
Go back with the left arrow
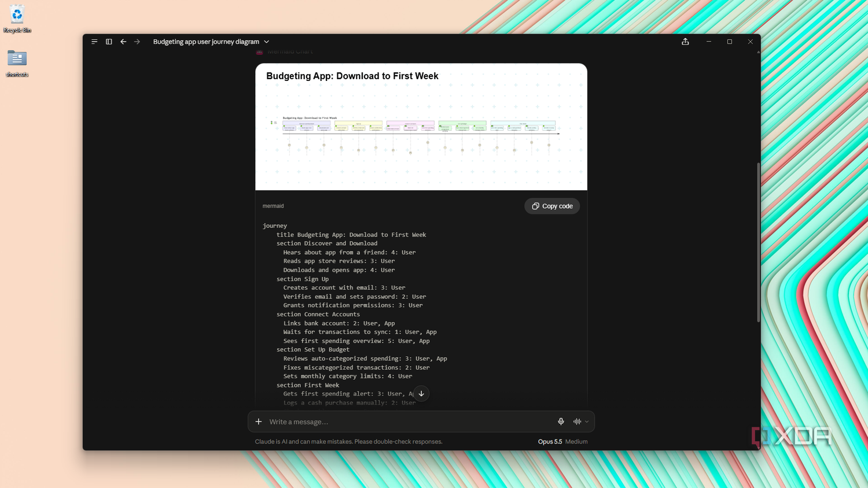pyautogui.click(x=123, y=42)
